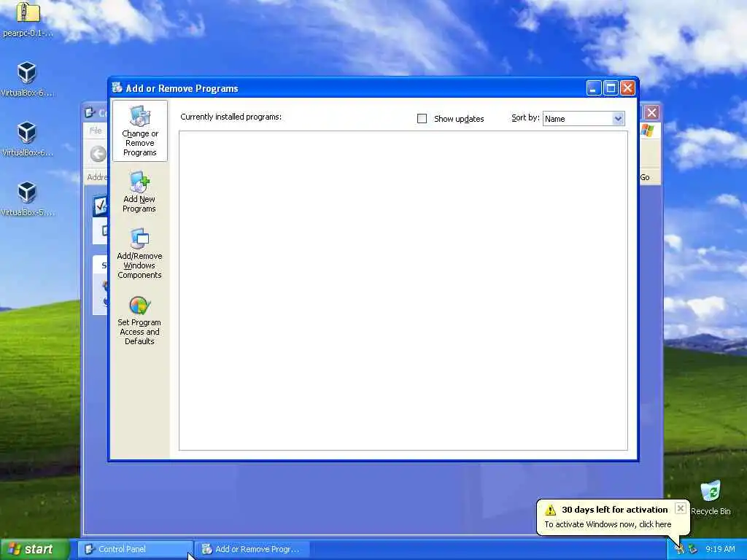Click the Windows activation keys tray icon
Image resolution: width=747 pixels, height=560 pixels.
coord(679,549)
